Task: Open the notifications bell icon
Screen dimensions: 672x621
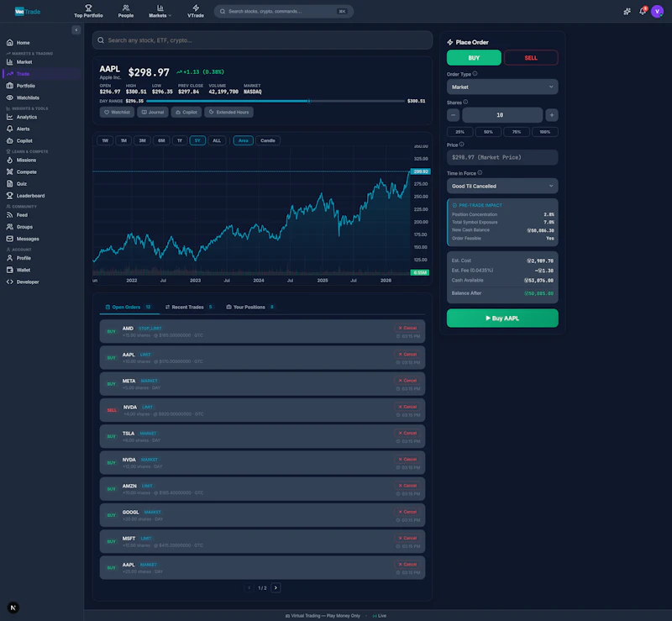Action: pos(643,12)
